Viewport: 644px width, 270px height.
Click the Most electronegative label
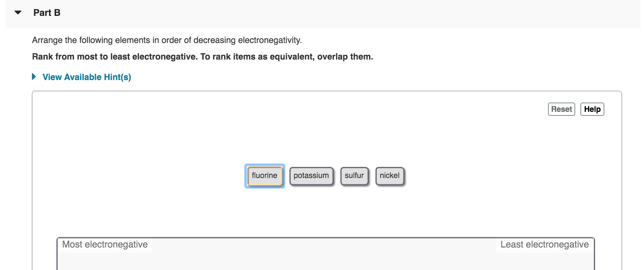click(x=105, y=245)
